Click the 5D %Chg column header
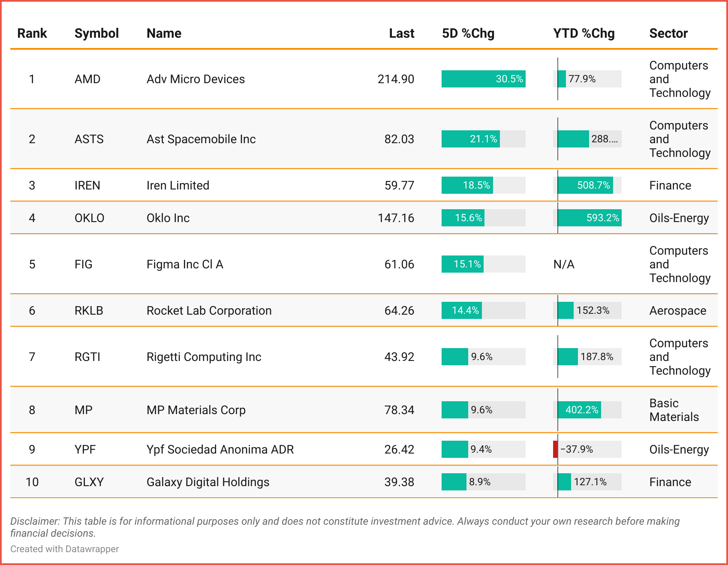 [468, 33]
